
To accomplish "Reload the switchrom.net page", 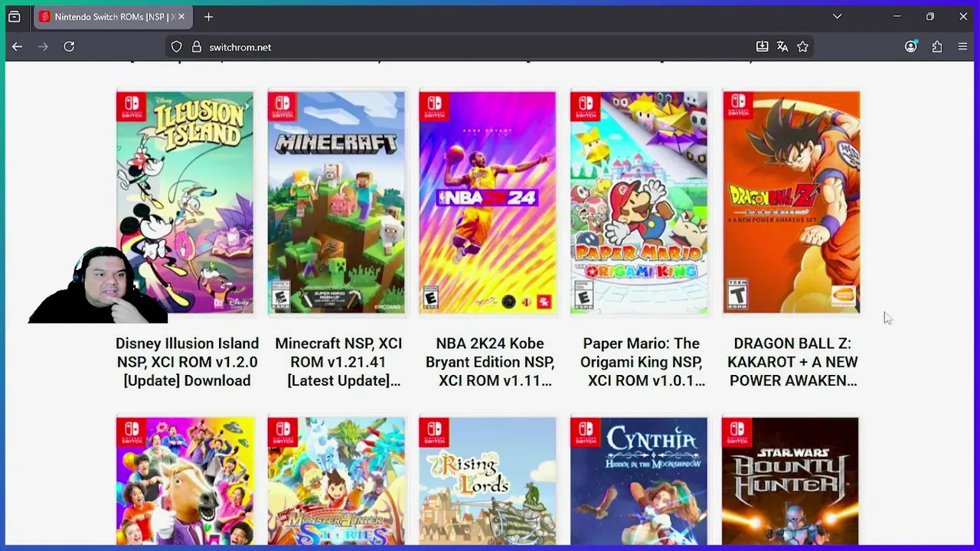I will pos(69,47).
